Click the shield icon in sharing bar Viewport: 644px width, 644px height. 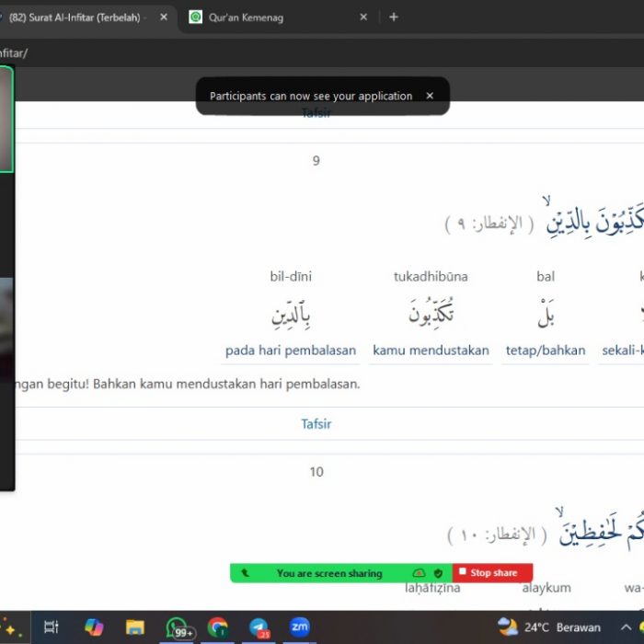pos(439,573)
